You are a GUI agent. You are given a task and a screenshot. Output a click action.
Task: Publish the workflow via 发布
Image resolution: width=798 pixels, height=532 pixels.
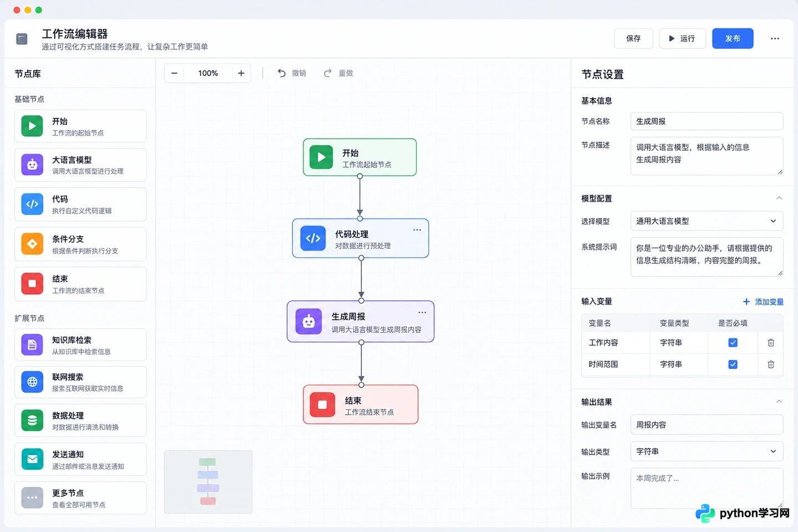tap(733, 38)
